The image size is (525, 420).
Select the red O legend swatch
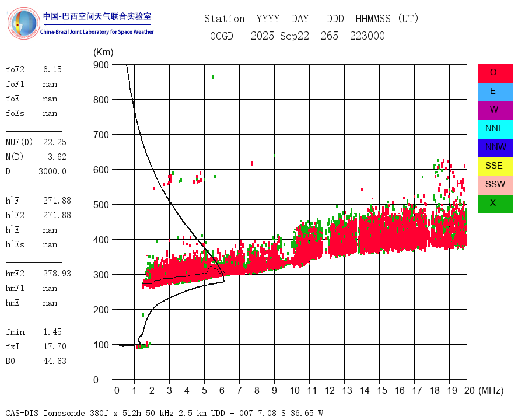pyautogui.click(x=495, y=73)
